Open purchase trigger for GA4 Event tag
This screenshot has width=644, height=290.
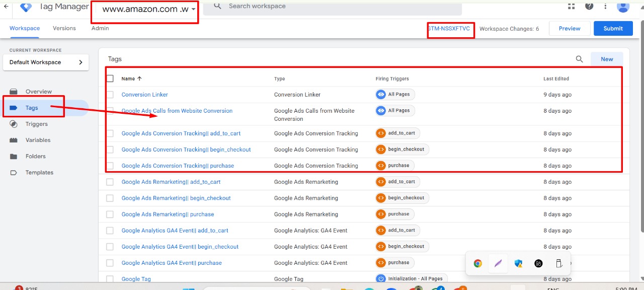tap(394, 262)
